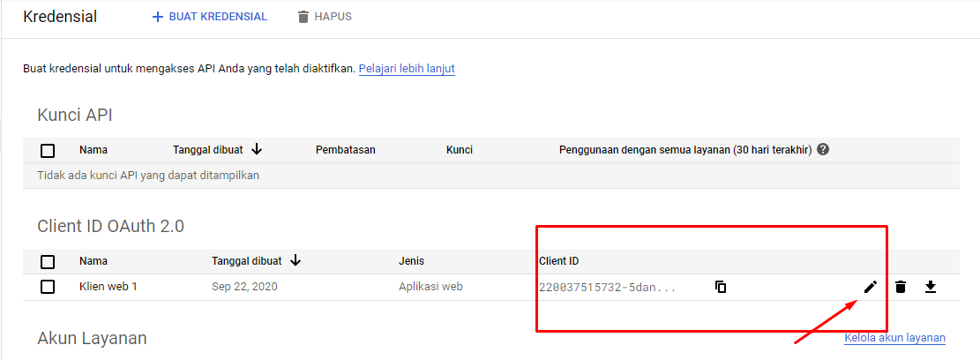The image size is (980, 360).
Task: Open the help icon next to Penggunaan column
Action: (x=823, y=150)
